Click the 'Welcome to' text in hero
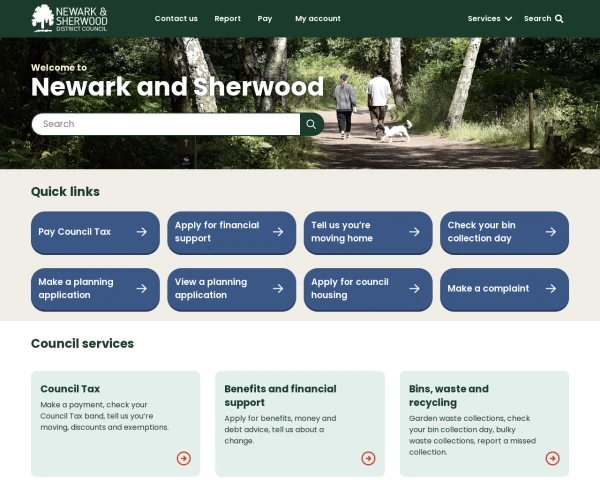 coord(59,68)
